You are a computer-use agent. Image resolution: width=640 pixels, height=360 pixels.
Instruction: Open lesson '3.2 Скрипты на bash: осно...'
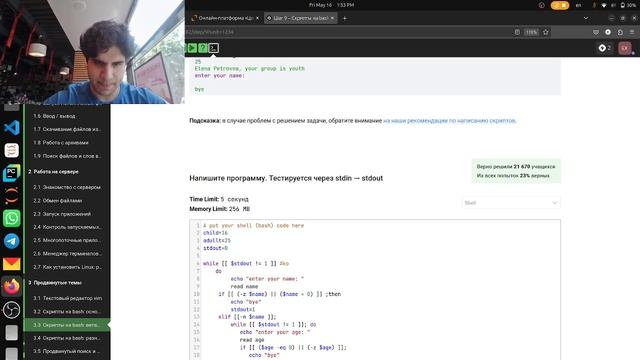point(67,311)
